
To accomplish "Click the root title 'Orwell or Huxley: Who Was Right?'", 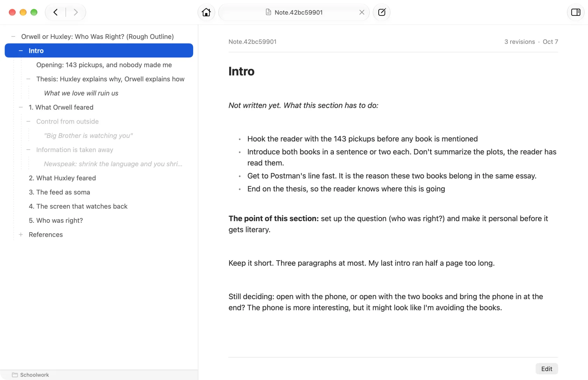I will click(98, 36).
